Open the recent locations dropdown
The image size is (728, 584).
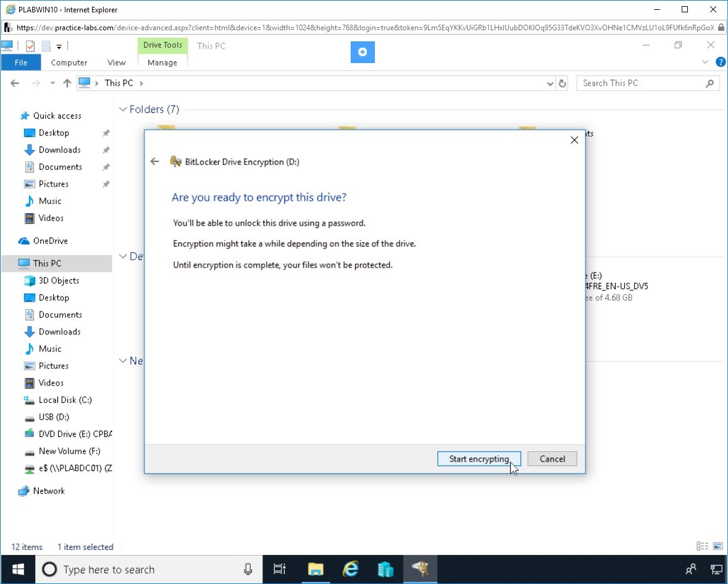pos(52,83)
